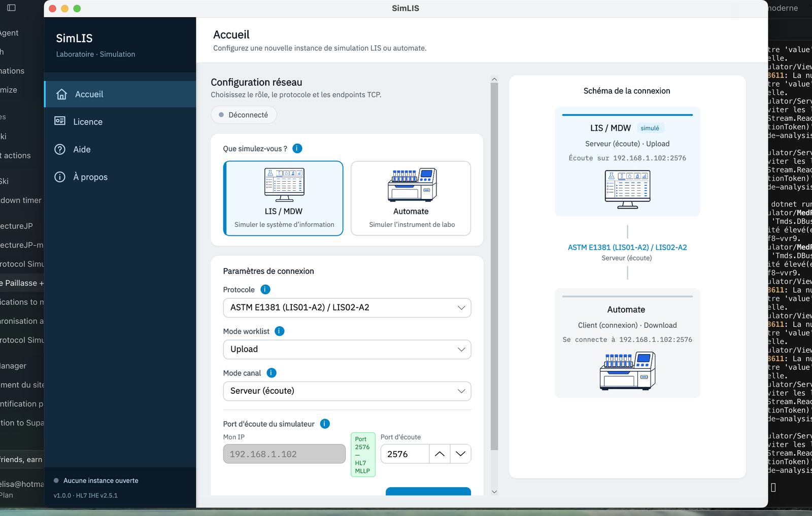Decrement the Port d'écoute with down arrow
This screenshot has width=812, height=516.
(461, 454)
